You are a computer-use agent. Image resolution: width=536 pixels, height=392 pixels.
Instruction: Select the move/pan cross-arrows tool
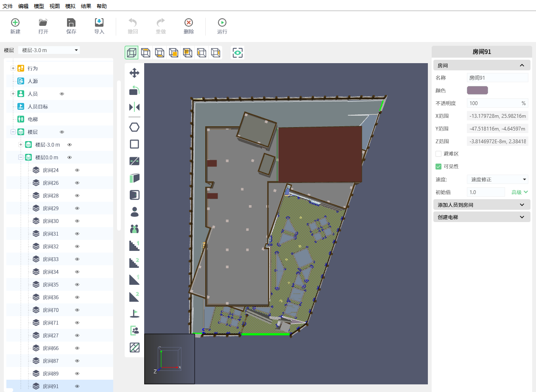click(x=134, y=73)
